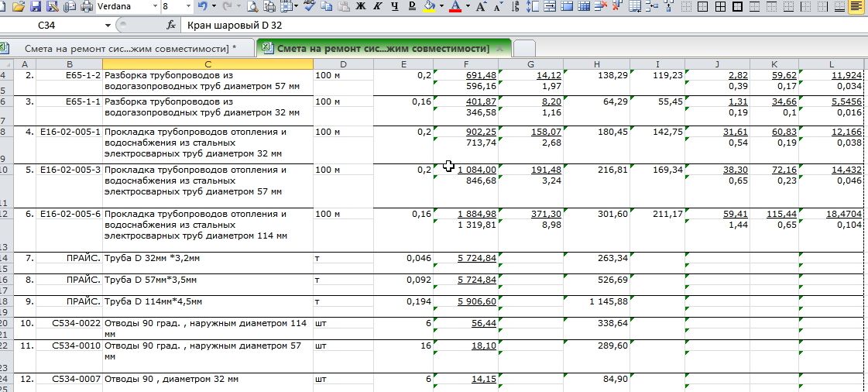Toggle bold formatting with the Ж button

[359, 6]
